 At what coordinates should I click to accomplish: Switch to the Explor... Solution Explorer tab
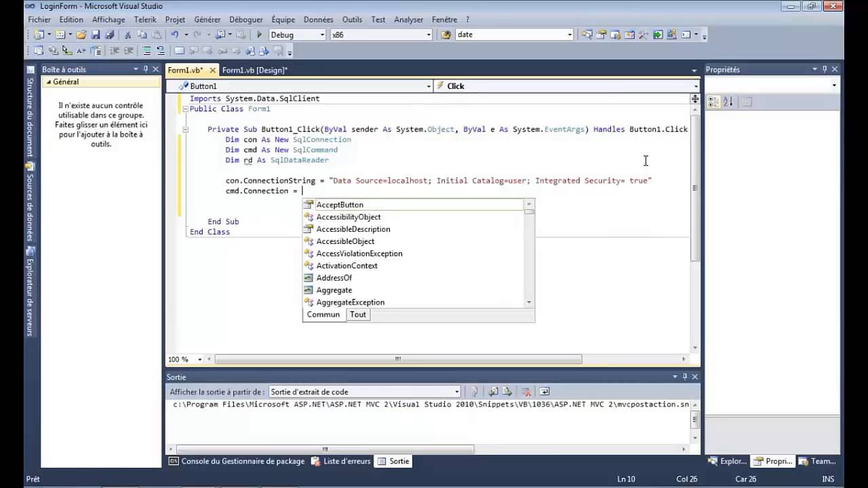coord(727,461)
